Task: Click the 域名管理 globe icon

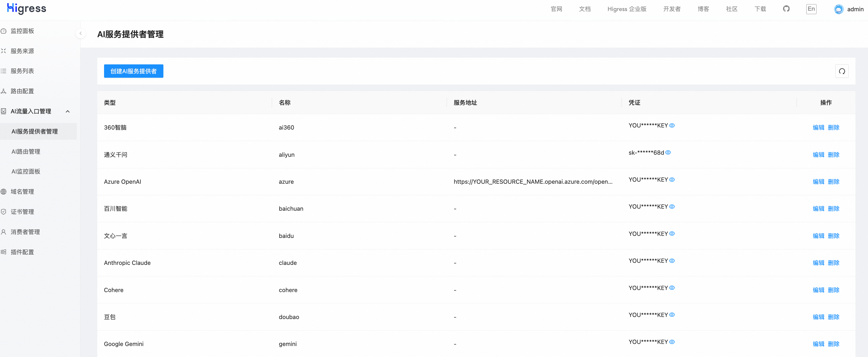Action: coord(4,192)
